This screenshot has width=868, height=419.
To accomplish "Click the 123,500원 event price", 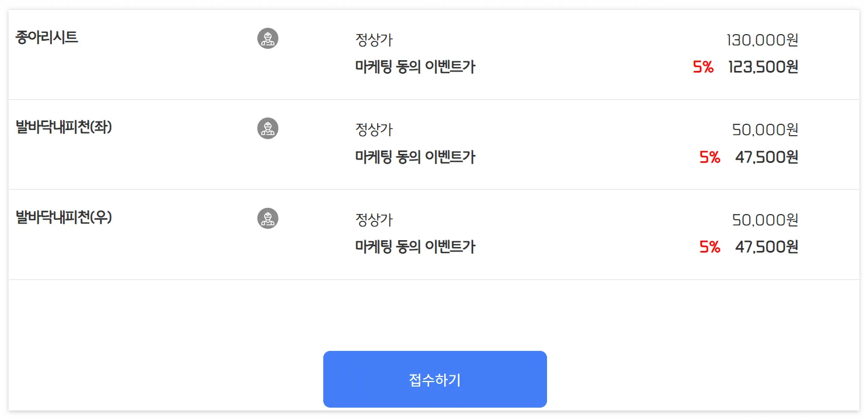I will [763, 67].
